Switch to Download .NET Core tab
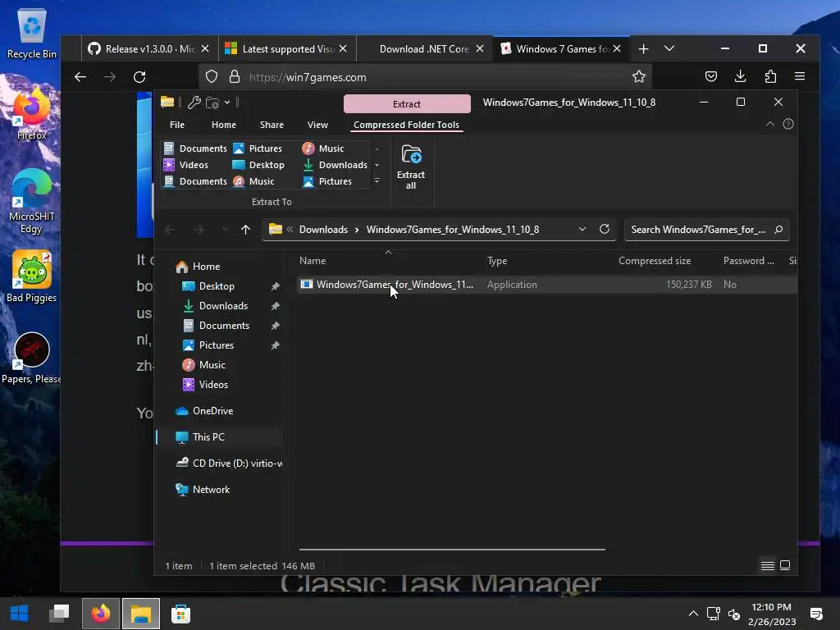 click(x=424, y=48)
